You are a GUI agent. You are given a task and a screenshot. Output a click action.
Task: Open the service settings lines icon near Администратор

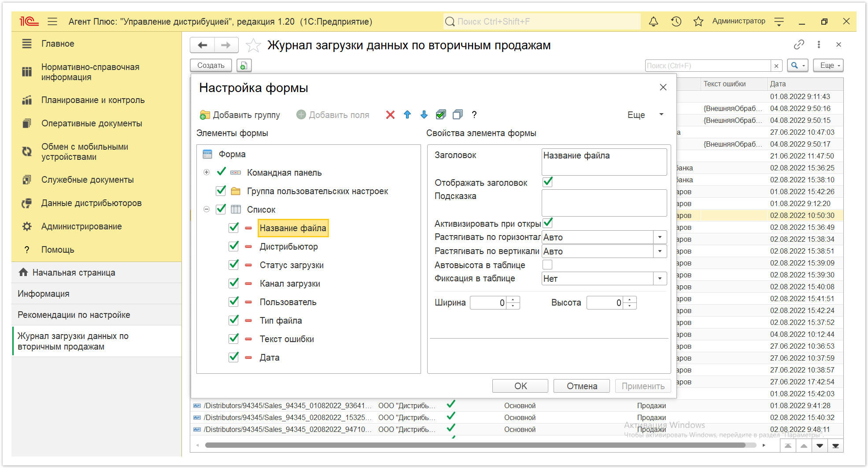[x=779, y=21]
